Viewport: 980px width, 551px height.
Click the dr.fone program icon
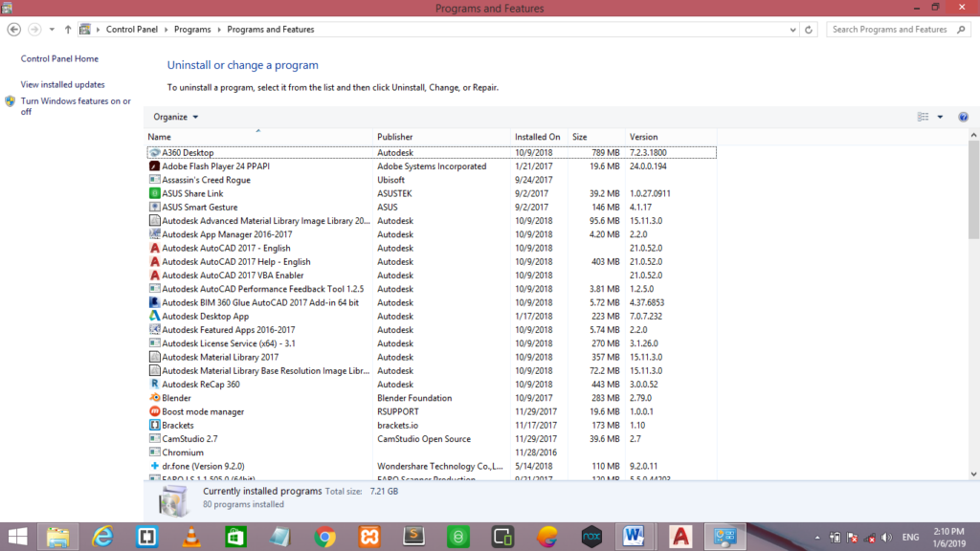pyautogui.click(x=154, y=466)
